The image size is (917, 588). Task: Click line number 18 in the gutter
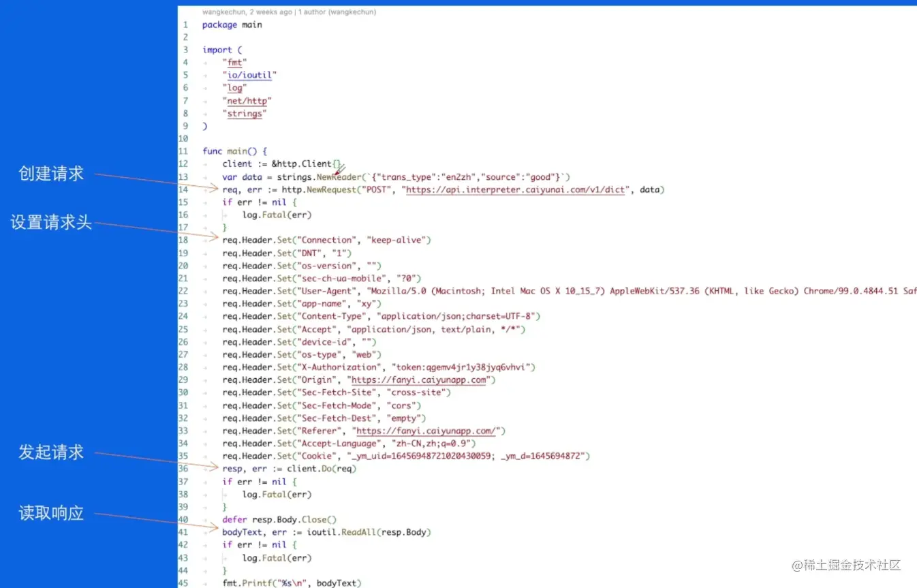pos(183,240)
